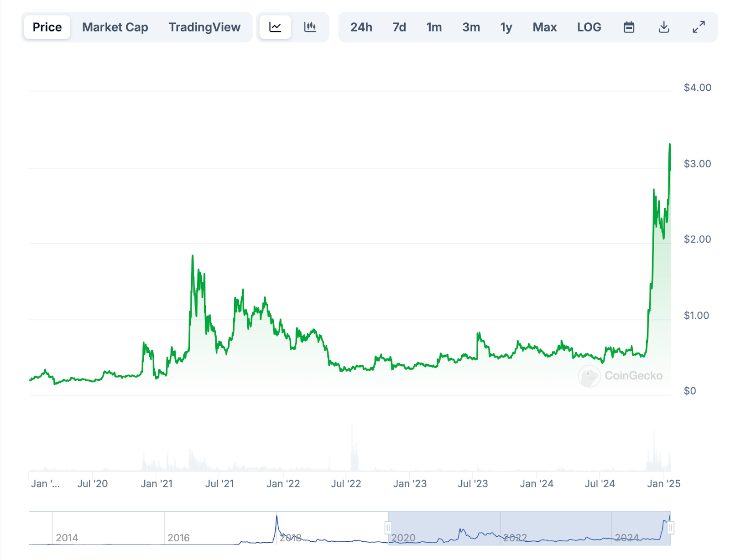Click the 2018 peak in the navigator chart
This screenshot has width=730, height=560.
(276, 517)
